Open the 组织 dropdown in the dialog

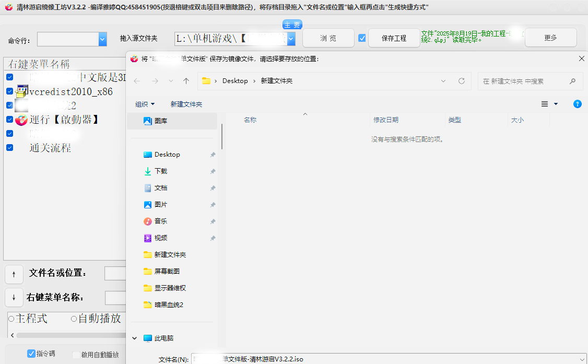coord(145,104)
